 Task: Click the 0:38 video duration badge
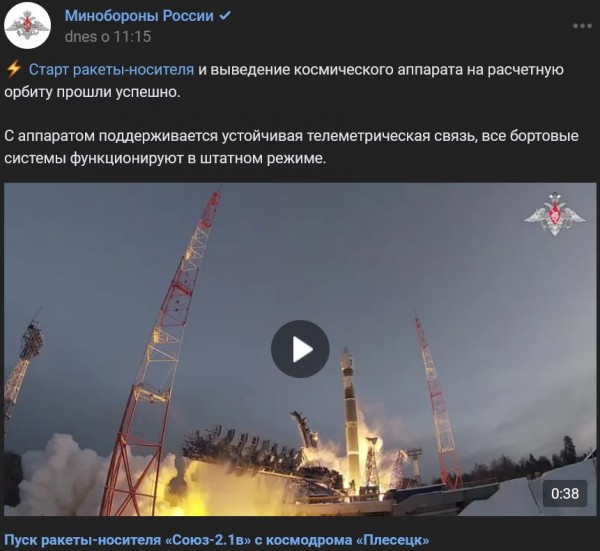tap(565, 494)
